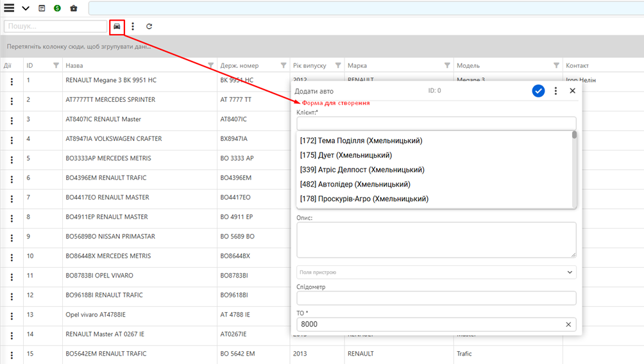Open actions menu for row 1 RENAULT Megane

click(x=12, y=81)
